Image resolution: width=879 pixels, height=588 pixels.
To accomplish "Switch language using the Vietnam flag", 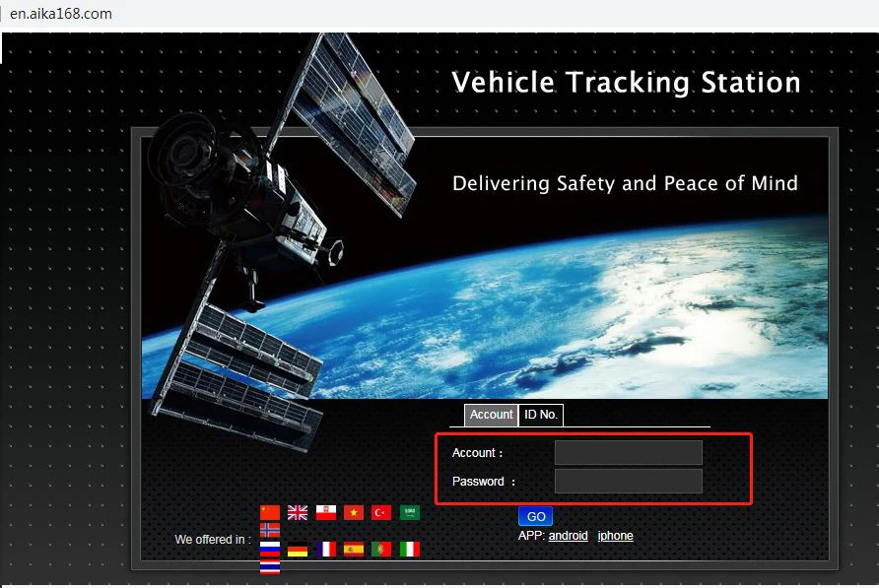I will pos(354,512).
